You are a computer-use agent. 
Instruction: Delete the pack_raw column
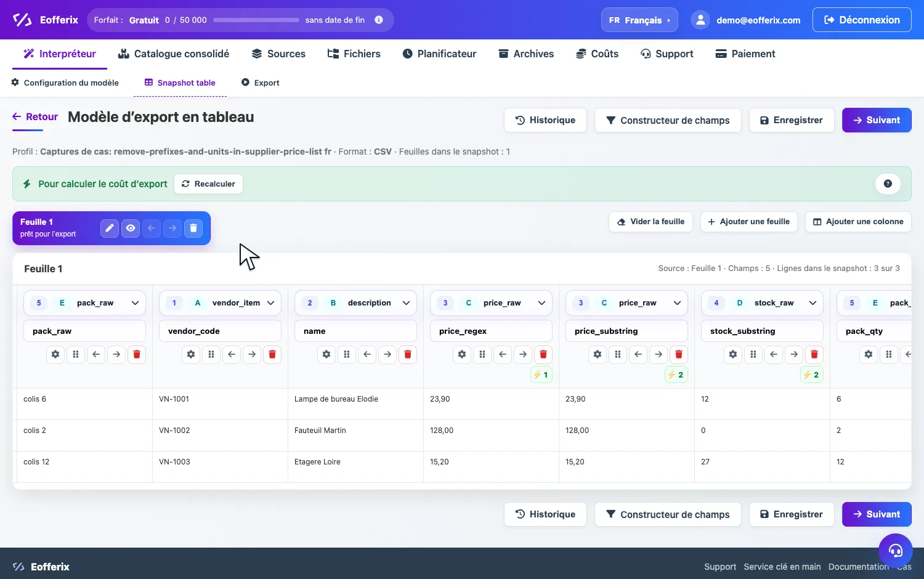click(x=137, y=354)
